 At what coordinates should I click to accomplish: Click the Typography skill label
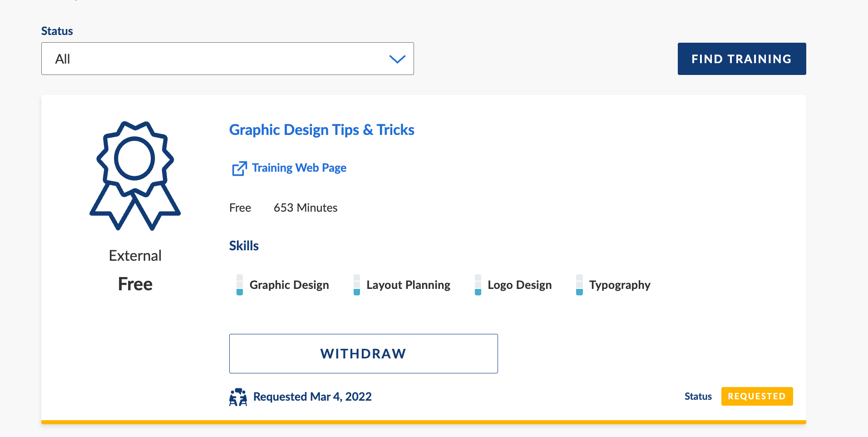point(620,285)
